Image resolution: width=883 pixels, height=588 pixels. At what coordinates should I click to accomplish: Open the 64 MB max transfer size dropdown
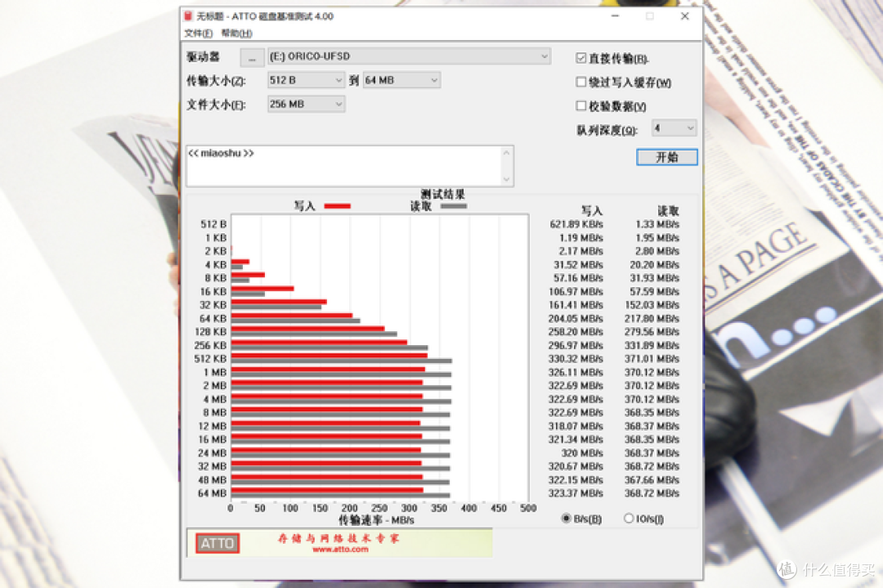(401, 80)
